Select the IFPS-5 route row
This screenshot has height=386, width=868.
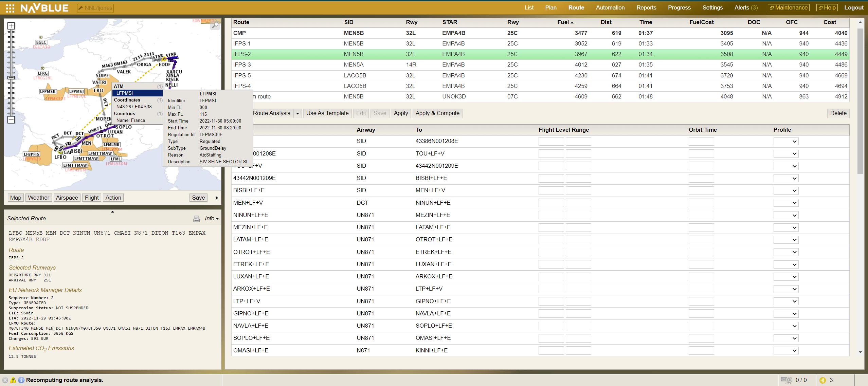[540, 75]
